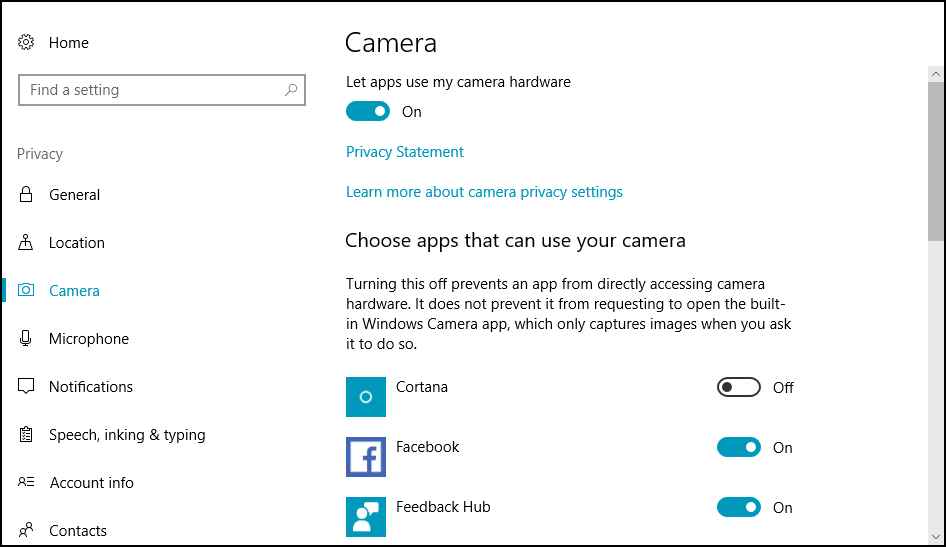Viewport: 946px width, 547px height.
Task: Click the Feedback Hub app icon
Action: [x=366, y=516]
